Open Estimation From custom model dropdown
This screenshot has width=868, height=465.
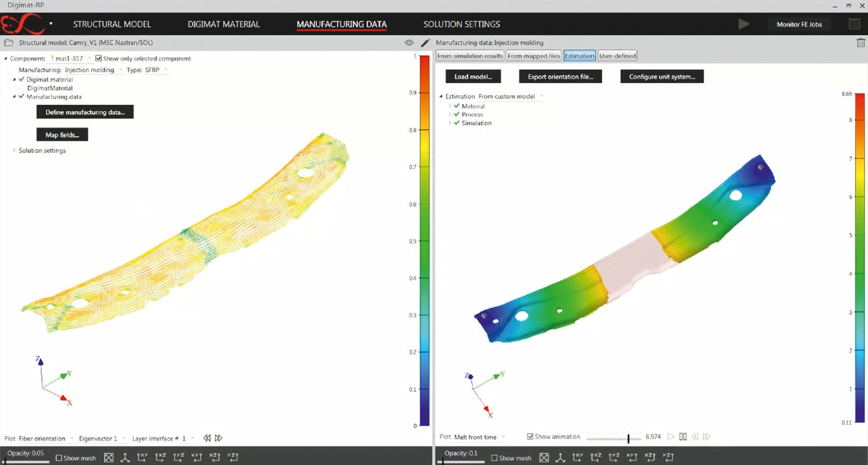click(x=510, y=96)
